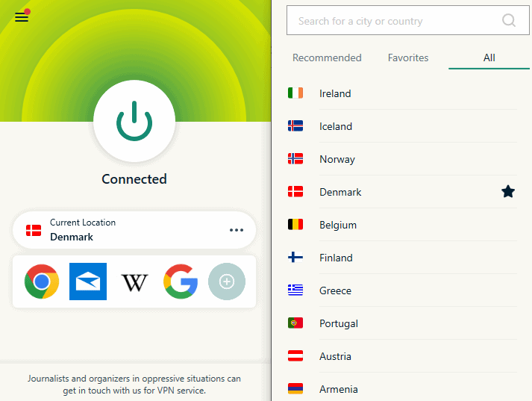Select the All tab
532x401 pixels.
click(489, 57)
